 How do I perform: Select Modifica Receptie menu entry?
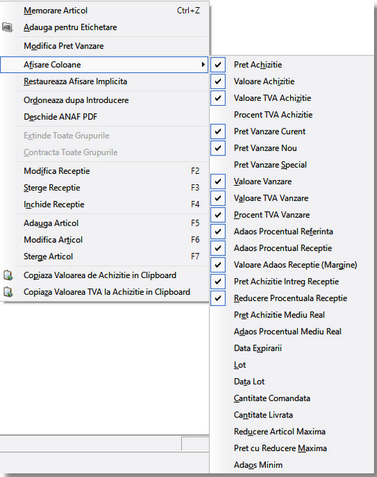pyautogui.click(x=105, y=171)
